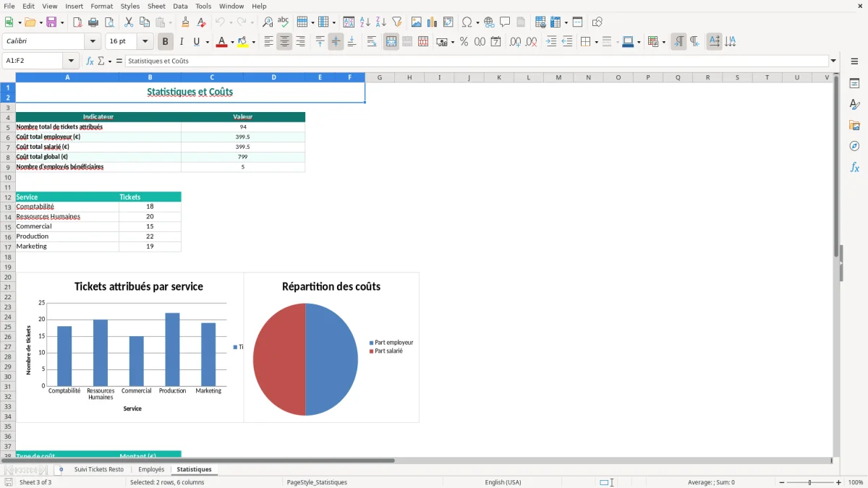Screen dimensions: 868x488
Task: Open Background Color dropdown arrow
Action: click(253, 42)
